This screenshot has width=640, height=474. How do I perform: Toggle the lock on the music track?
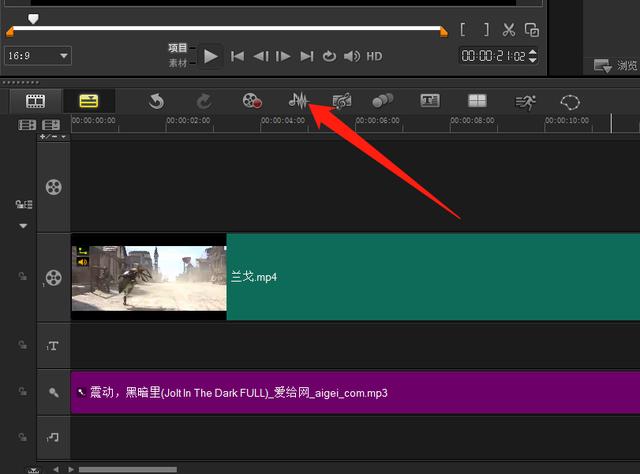tap(22, 436)
